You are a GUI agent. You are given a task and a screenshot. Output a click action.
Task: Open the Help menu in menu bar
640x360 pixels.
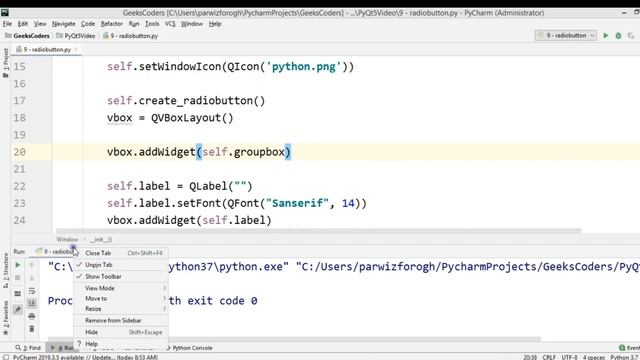(215, 24)
